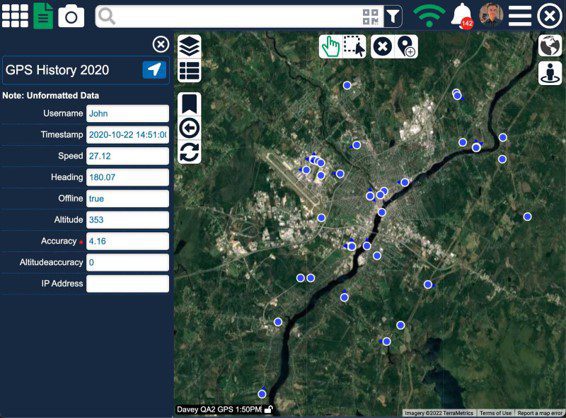The height and width of the screenshot is (418, 566).
Task: Clear the map selection
Action: tap(382, 47)
